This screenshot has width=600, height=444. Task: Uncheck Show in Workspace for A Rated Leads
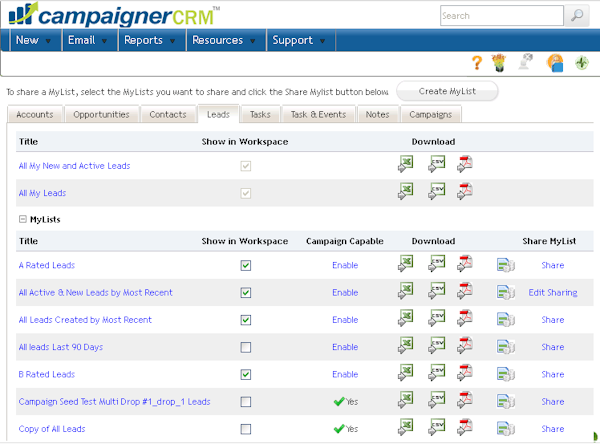pyautogui.click(x=245, y=266)
